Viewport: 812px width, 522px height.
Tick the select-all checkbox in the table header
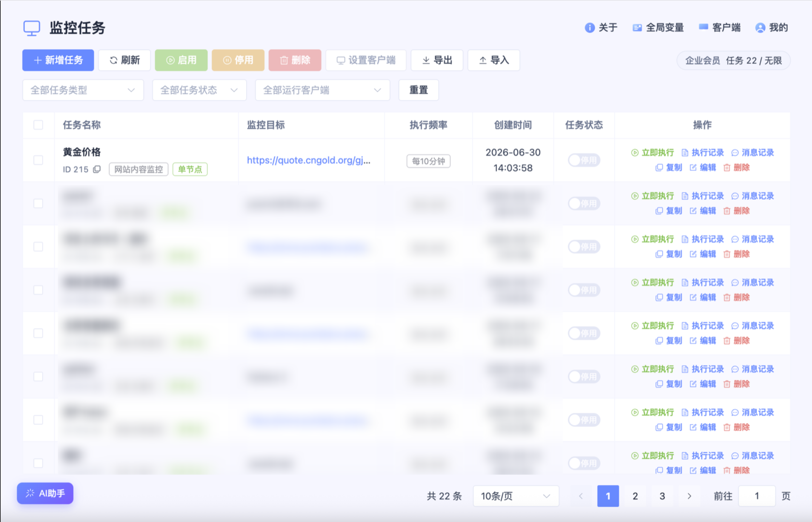[38, 125]
